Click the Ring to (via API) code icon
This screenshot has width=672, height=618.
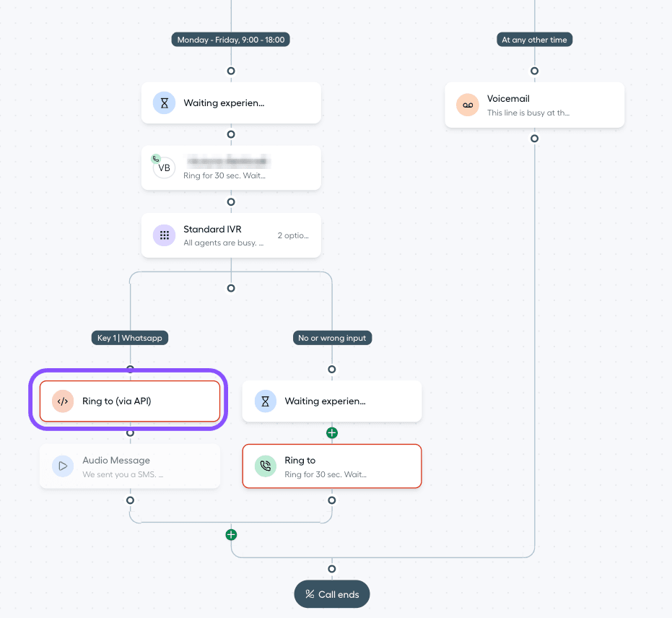coord(63,401)
